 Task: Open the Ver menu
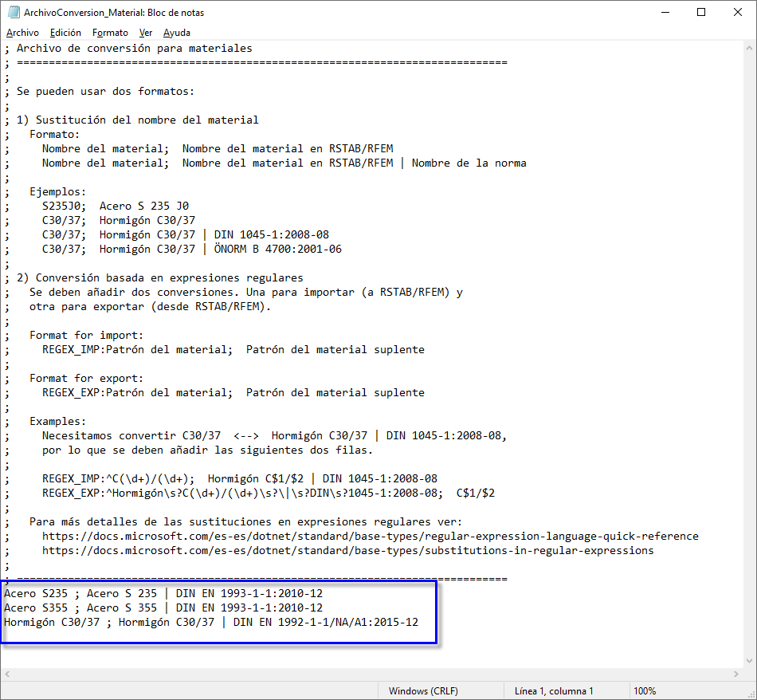[x=146, y=33]
